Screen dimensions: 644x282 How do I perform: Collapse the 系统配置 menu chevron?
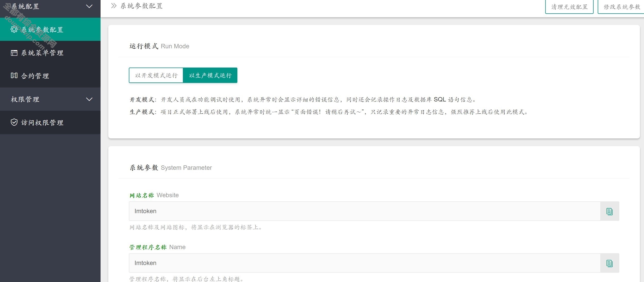[89, 6]
